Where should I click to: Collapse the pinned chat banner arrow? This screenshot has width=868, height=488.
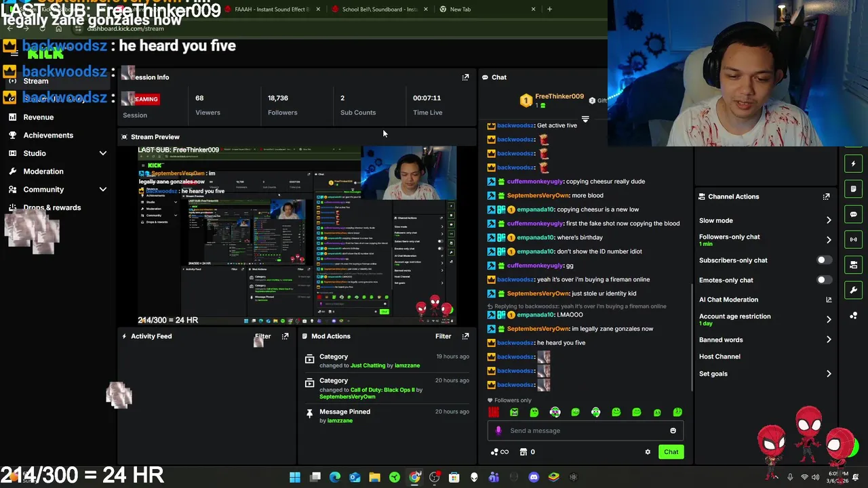585,119
